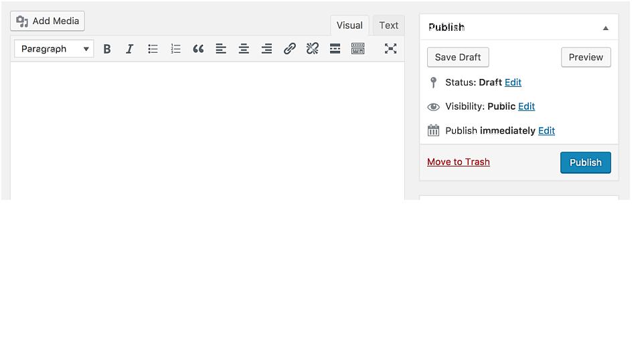Viewport: 644px width, 355px height.
Task: Click the Visibility eye icon
Action: (x=433, y=107)
